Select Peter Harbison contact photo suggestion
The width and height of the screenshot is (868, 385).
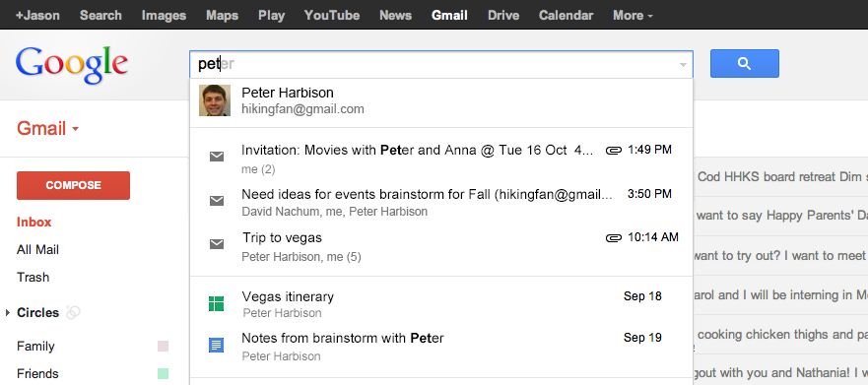(215, 100)
